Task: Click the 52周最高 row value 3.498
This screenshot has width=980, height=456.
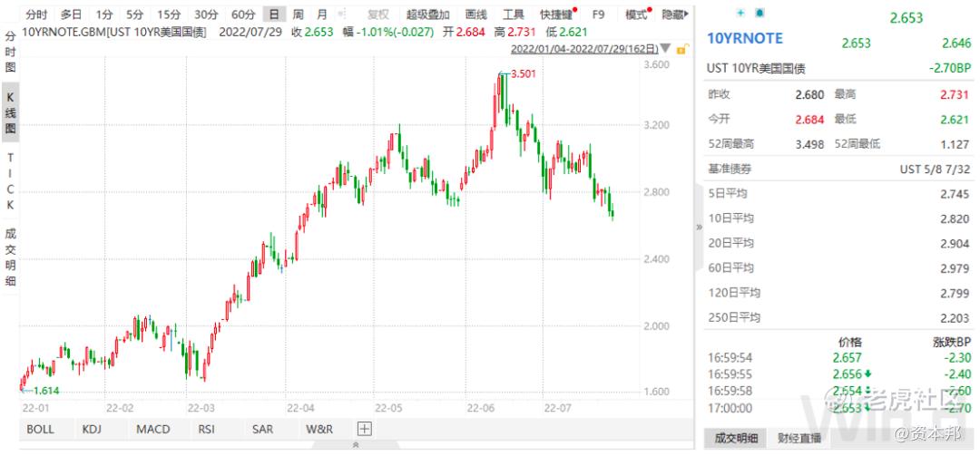Action: click(810, 143)
